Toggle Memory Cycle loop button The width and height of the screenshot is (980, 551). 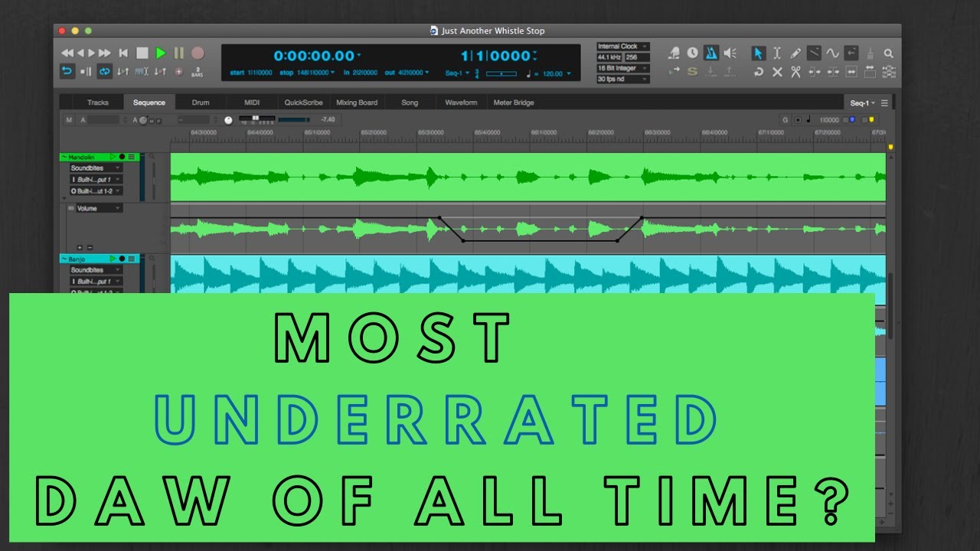coord(105,71)
